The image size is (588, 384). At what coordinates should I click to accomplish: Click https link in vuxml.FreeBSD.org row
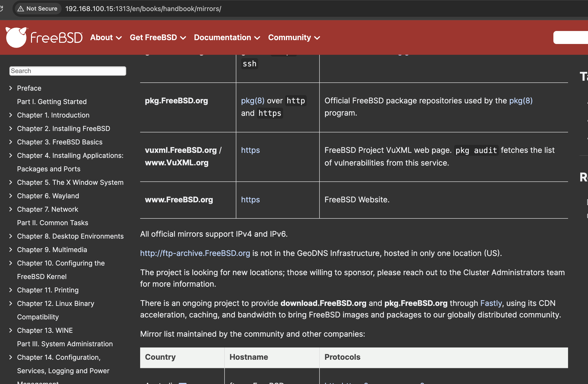coord(250,150)
